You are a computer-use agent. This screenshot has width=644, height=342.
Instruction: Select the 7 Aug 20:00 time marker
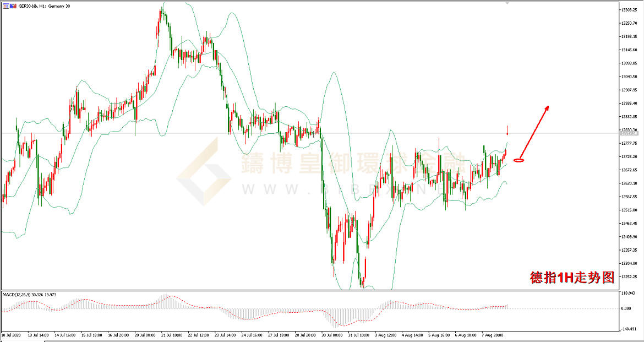point(493,335)
